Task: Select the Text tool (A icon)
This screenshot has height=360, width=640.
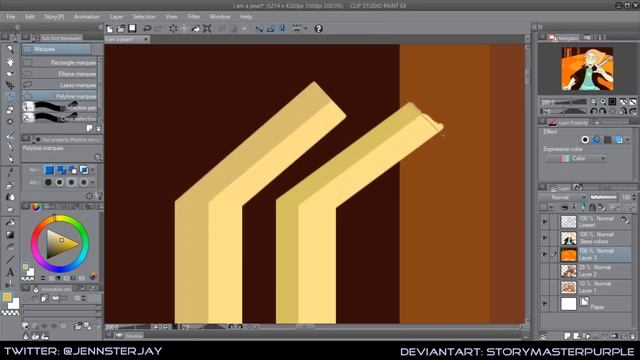Action: coord(10,272)
